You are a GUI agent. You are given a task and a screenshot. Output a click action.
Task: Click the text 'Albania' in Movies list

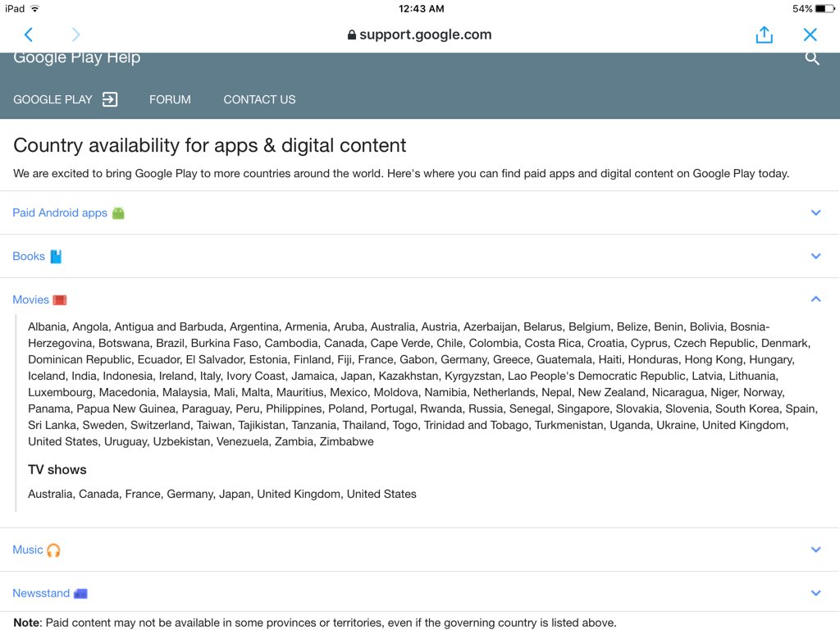tap(47, 326)
